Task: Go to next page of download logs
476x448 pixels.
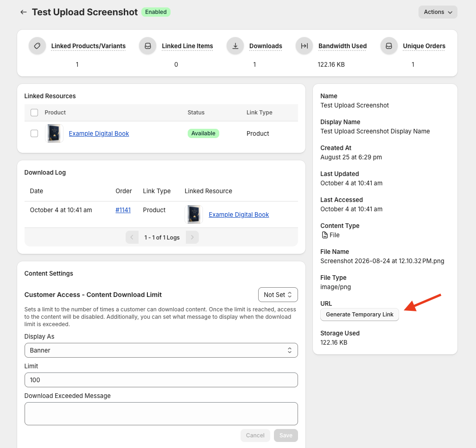Action: [192, 237]
